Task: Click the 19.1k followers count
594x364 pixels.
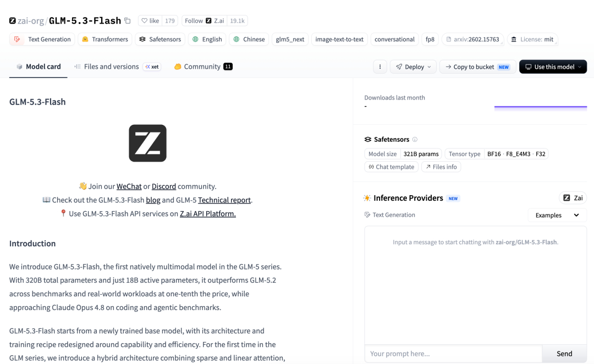Action: pos(238,21)
